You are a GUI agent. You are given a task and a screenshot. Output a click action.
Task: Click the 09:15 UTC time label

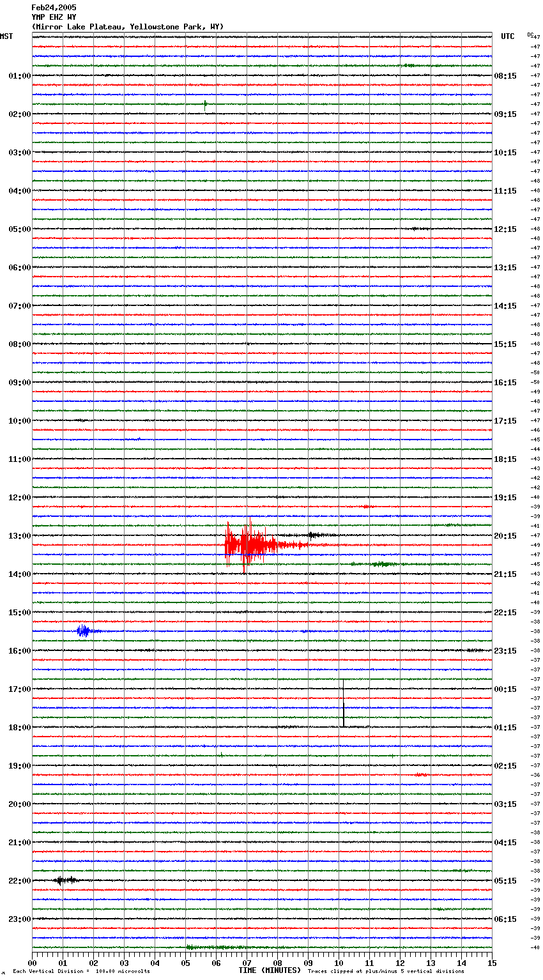(x=505, y=114)
